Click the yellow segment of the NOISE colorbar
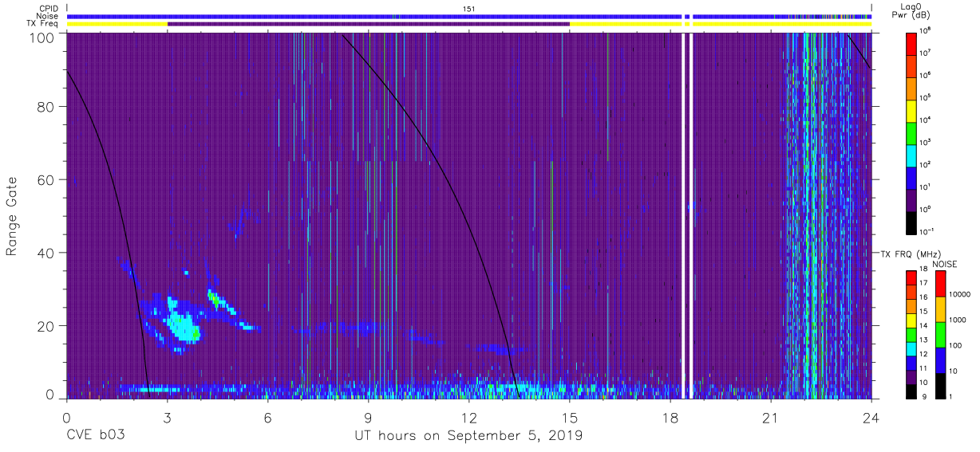 click(x=939, y=309)
